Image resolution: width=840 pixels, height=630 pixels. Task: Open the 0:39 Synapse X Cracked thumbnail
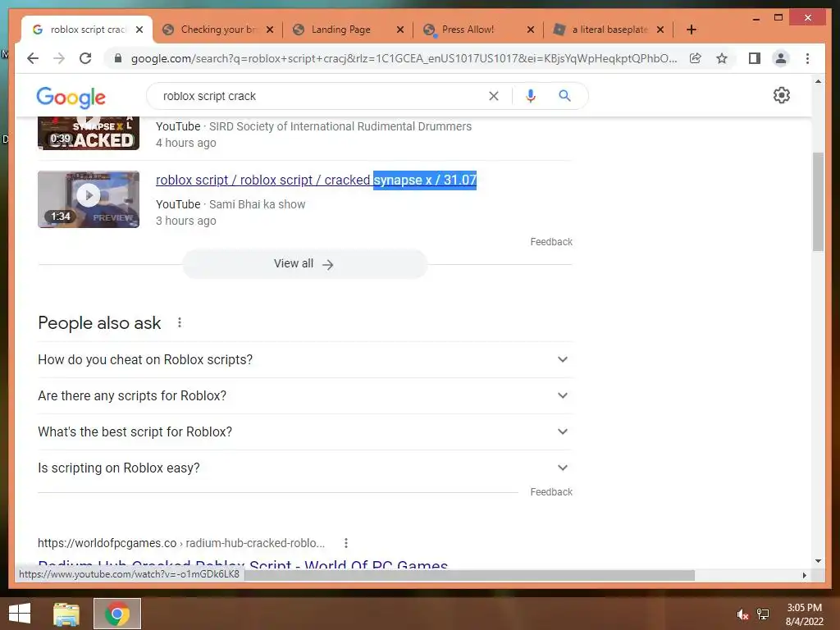[x=89, y=133]
